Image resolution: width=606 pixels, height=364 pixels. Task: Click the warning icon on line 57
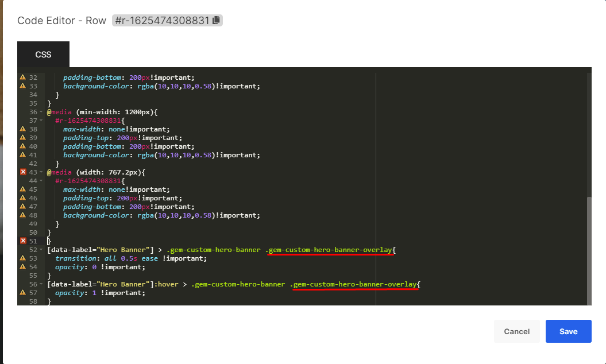coord(23,292)
